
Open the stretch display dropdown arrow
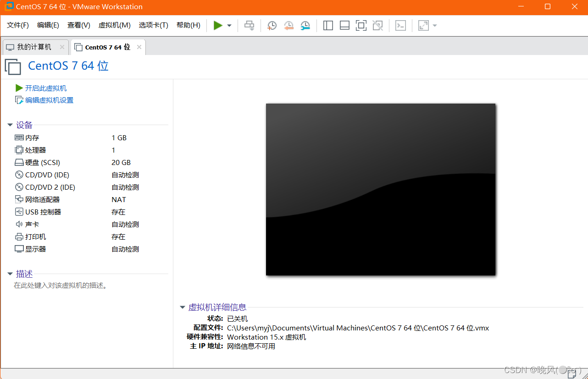point(435,26)
